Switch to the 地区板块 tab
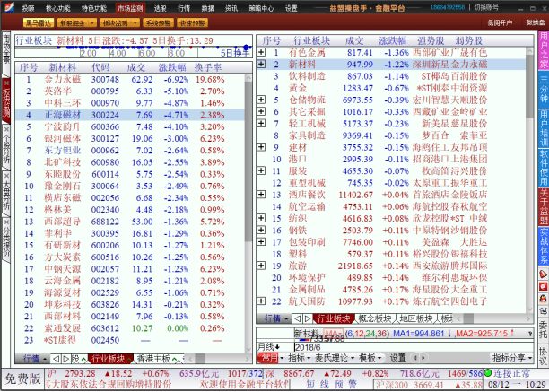Image resolution: width=549 pixels, height=392 pixels. point(416,318)
